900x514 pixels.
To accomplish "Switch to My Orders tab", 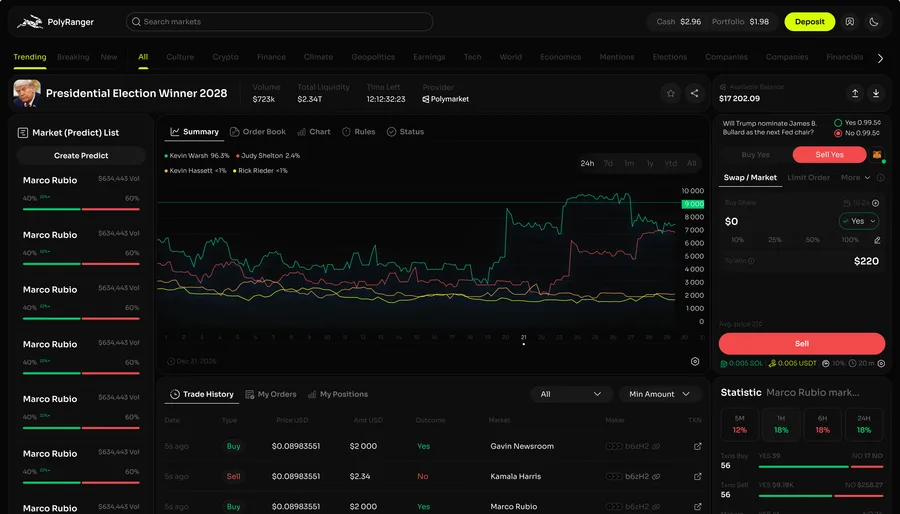I will 271,395.
